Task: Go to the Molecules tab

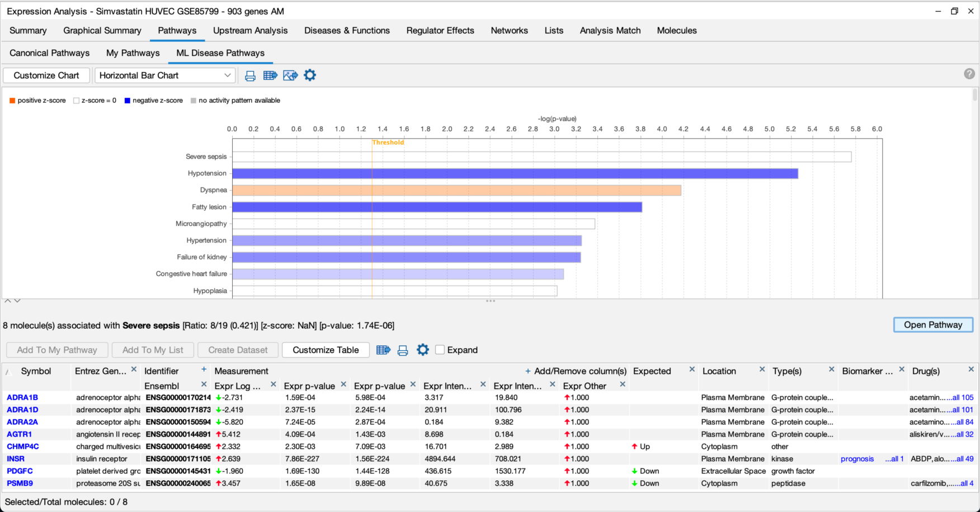Action: 677,31
